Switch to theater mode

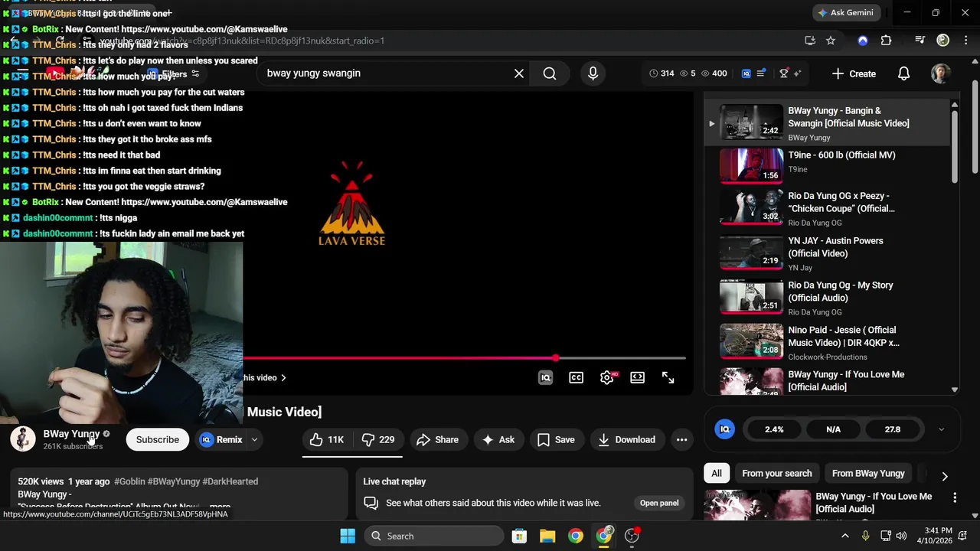(637, 377)
